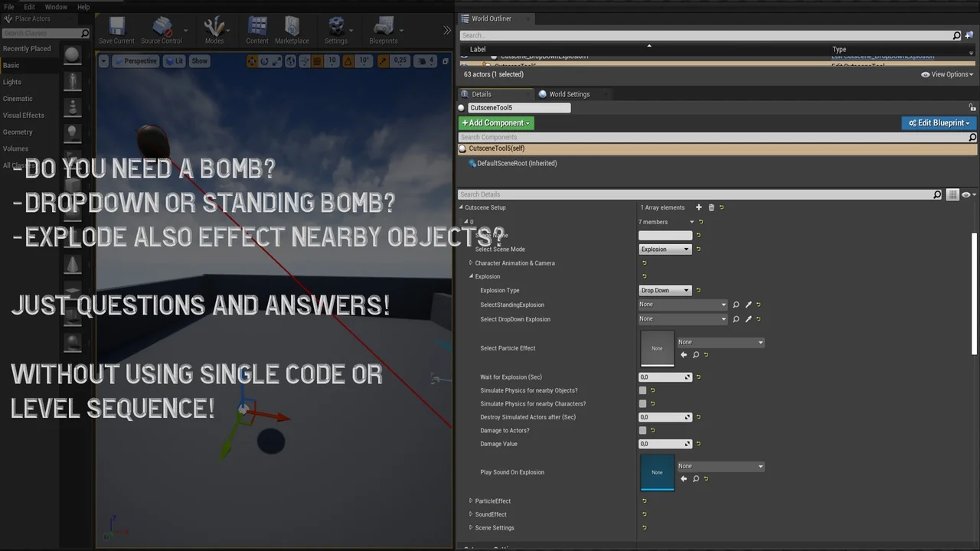Screen dimensions: 980x551
Task: Tick Simulate Physics for nearby Characters checkbox
Action: tap(642, 404)
